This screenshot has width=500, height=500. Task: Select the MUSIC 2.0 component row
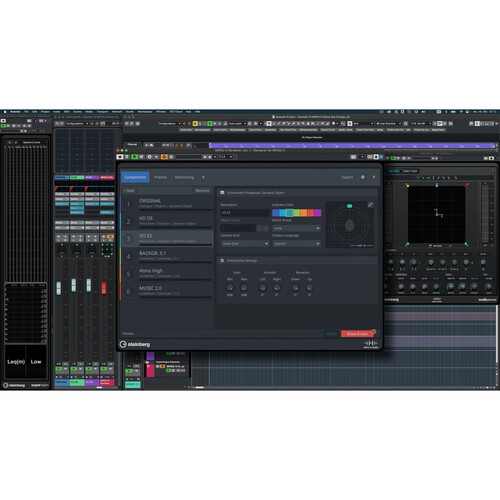(x=167, y=291)
